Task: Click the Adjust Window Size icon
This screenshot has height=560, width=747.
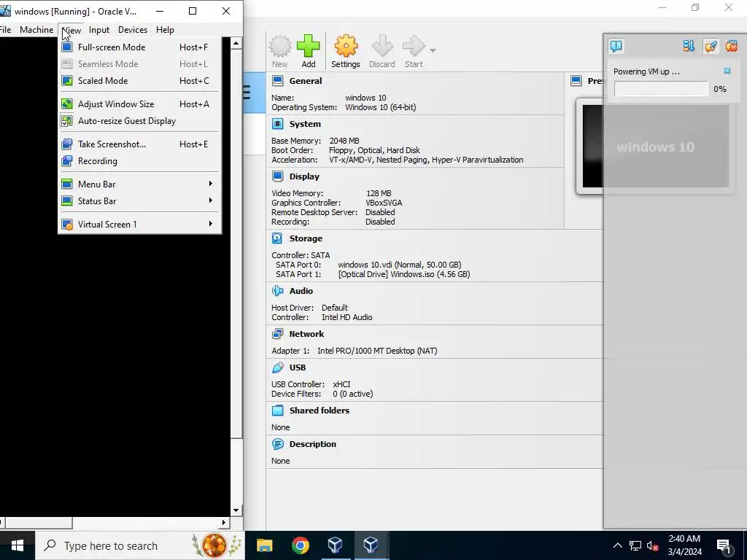Action: [67, 104]
